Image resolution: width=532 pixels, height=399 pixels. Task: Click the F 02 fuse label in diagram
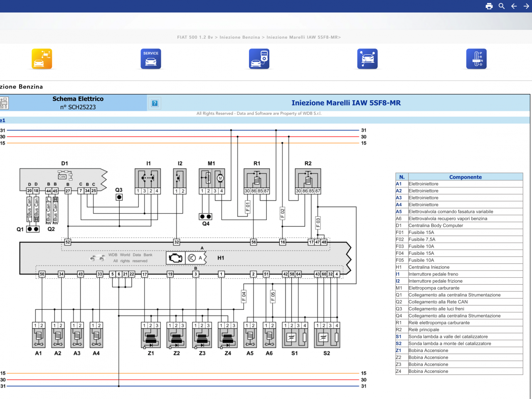283,213
